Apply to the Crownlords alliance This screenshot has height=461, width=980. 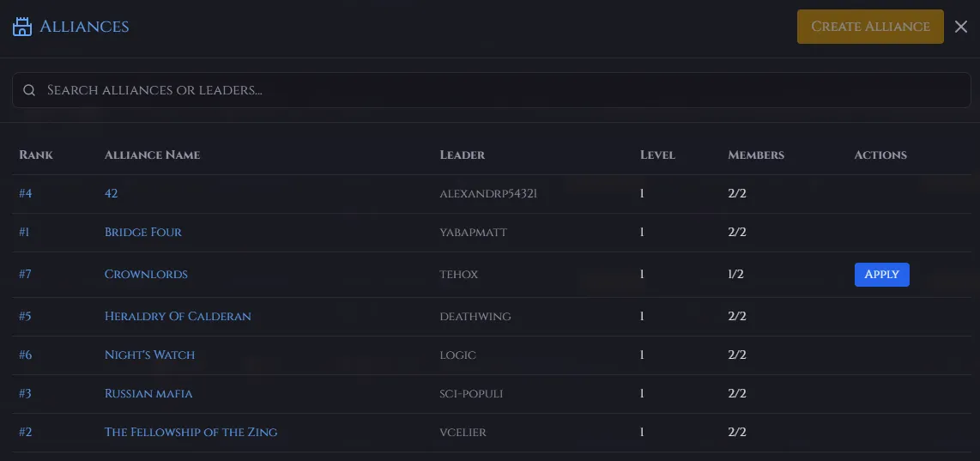tap(881, 275)
